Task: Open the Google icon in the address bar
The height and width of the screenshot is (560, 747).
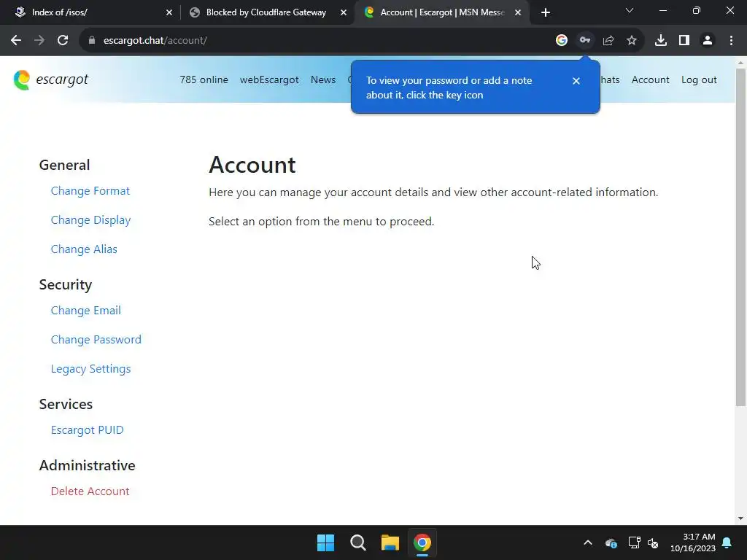Action: click(562, 41)
